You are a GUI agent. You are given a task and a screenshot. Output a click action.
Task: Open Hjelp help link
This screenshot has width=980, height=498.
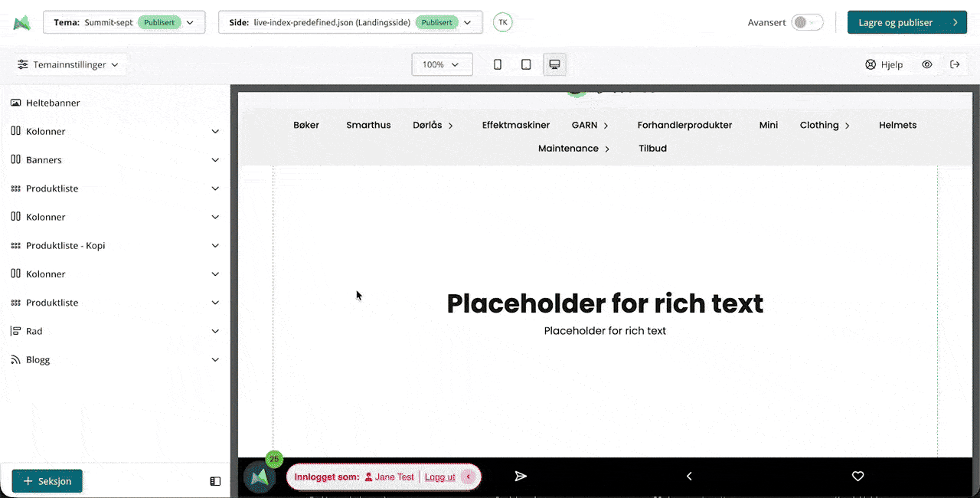point(884,64)
